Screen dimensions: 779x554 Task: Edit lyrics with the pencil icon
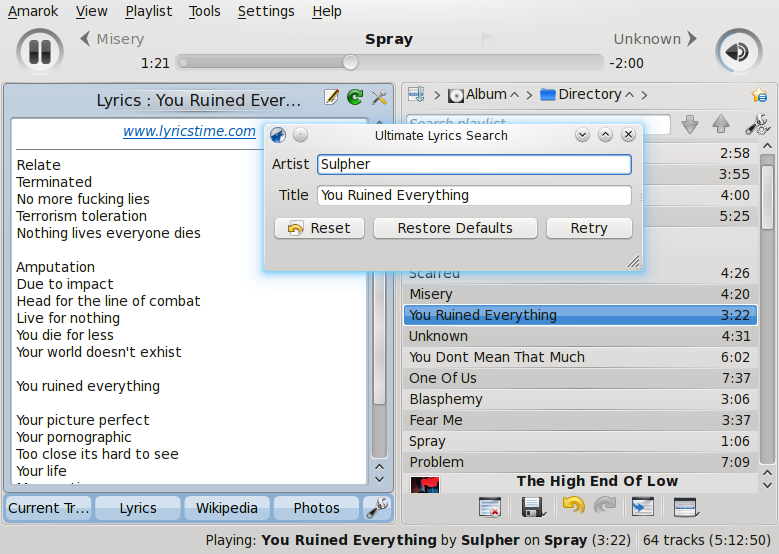(x=331, y=97)
